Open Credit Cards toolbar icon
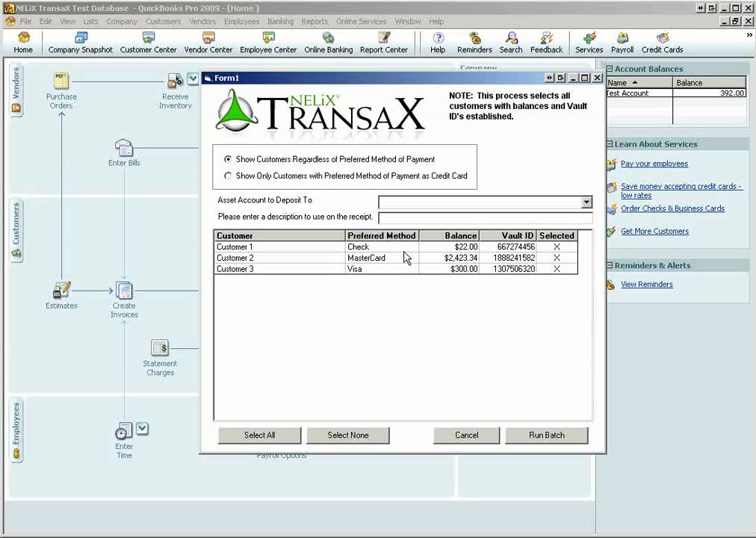 (663, 43)
